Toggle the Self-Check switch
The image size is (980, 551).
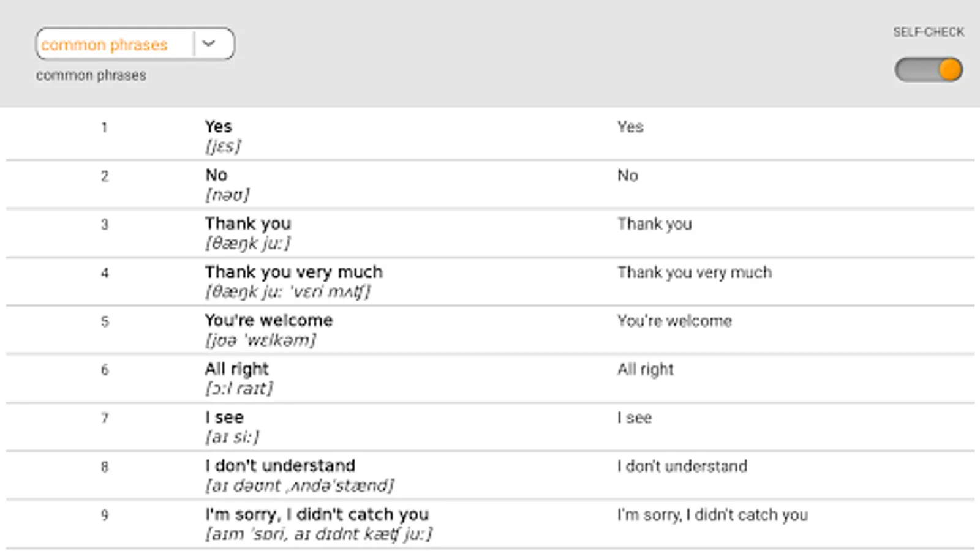[x=929, y=70]
